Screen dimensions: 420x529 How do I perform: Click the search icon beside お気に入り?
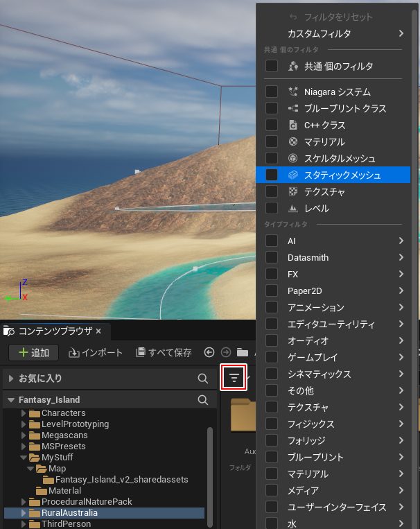point(202,379)
